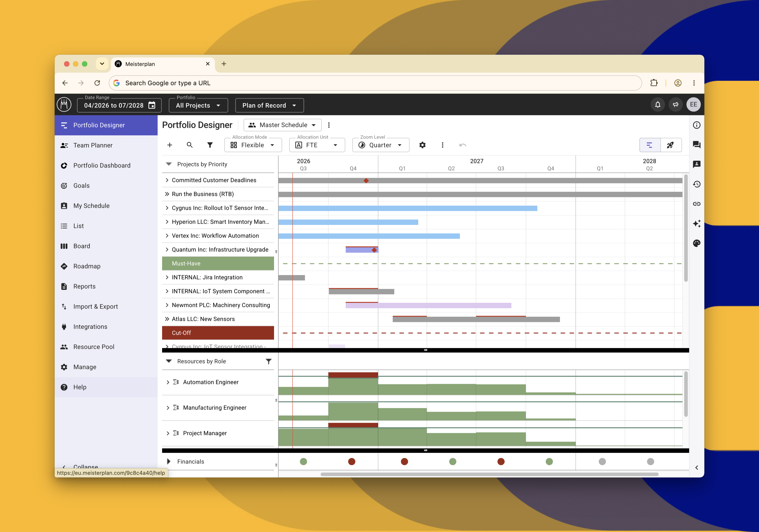This screenshot has height=532, width=759.
Task: Expand Atlas LLC: New Sensors row
Action: coord(167,319)
